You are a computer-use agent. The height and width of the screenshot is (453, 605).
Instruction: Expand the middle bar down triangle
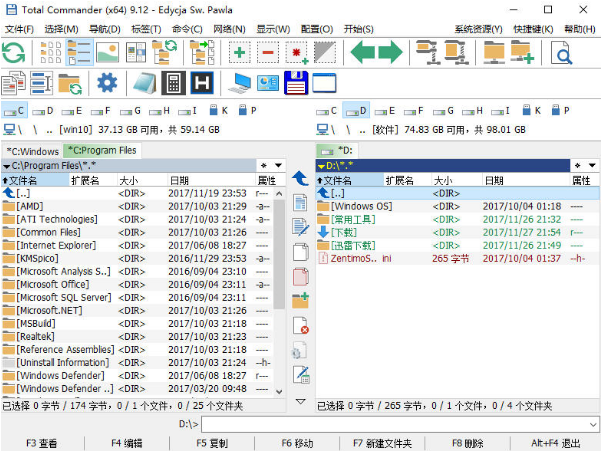pos(301,402)
